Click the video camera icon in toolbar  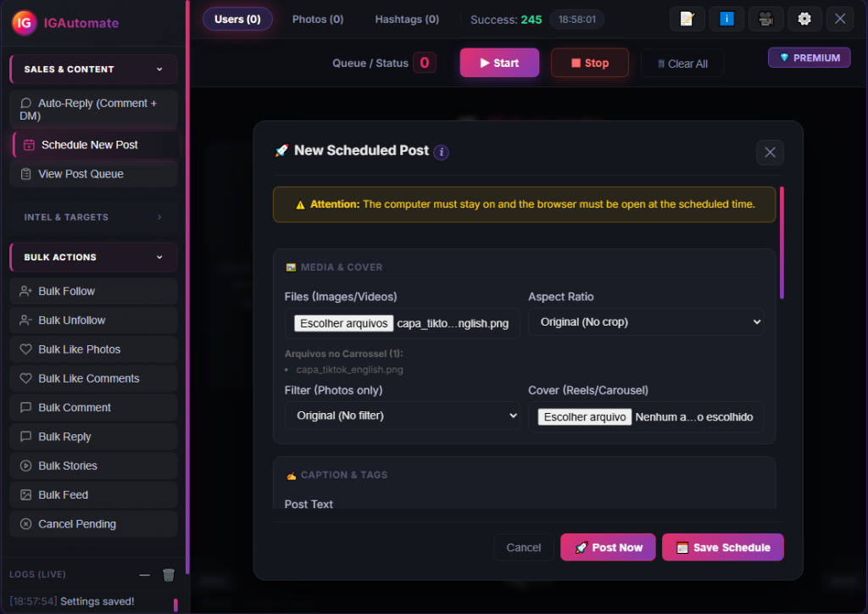[x=765, y=19]
